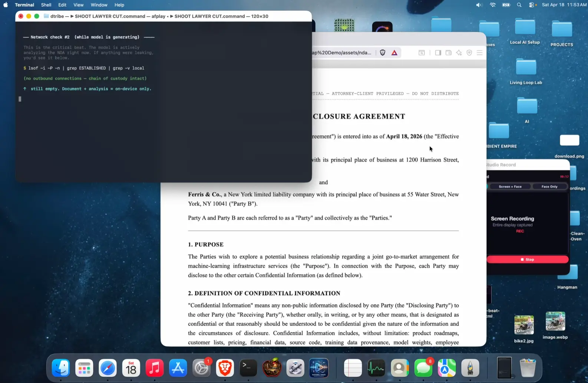Open the Brave Wallet icon

point(448,53)
